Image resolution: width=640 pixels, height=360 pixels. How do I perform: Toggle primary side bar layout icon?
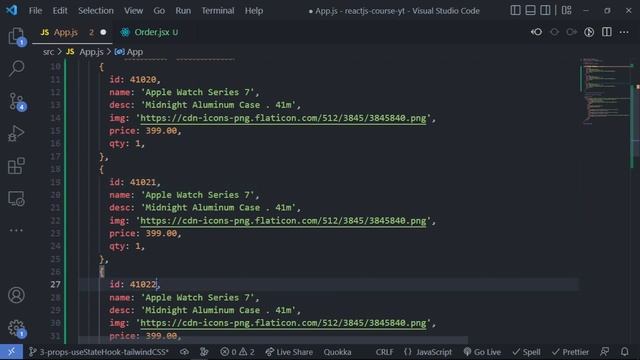[x=516, y=10]
